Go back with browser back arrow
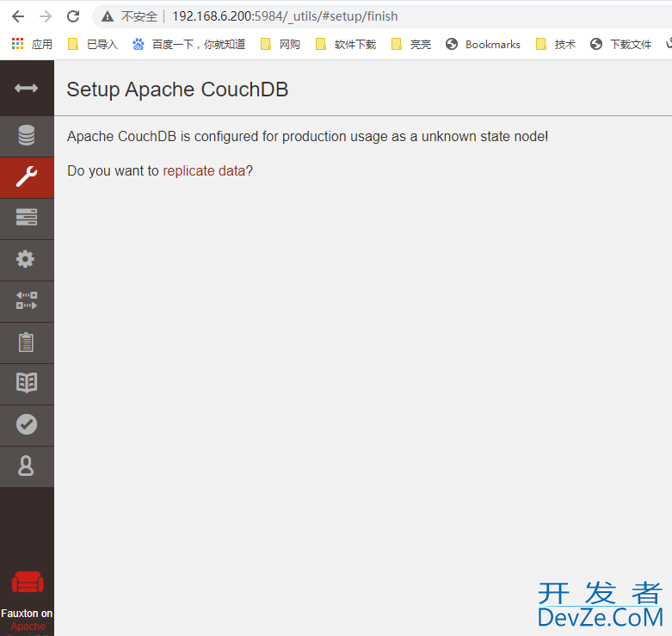The height and width of the screenshot is (636, 672). [x=18, y=16]
